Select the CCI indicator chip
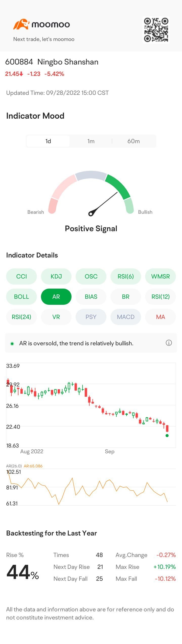The width and height of the screenshot is (182, 644). (21, 276)
